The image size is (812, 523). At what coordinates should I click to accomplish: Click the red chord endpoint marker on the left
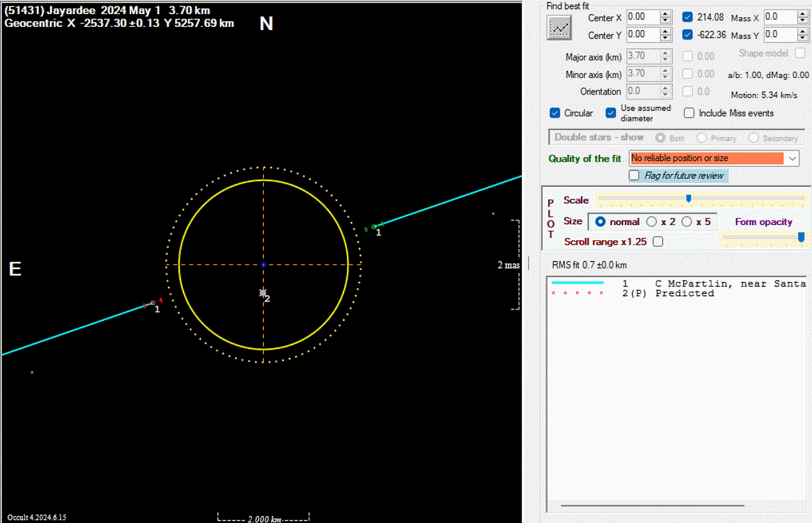tap(153, 303)
